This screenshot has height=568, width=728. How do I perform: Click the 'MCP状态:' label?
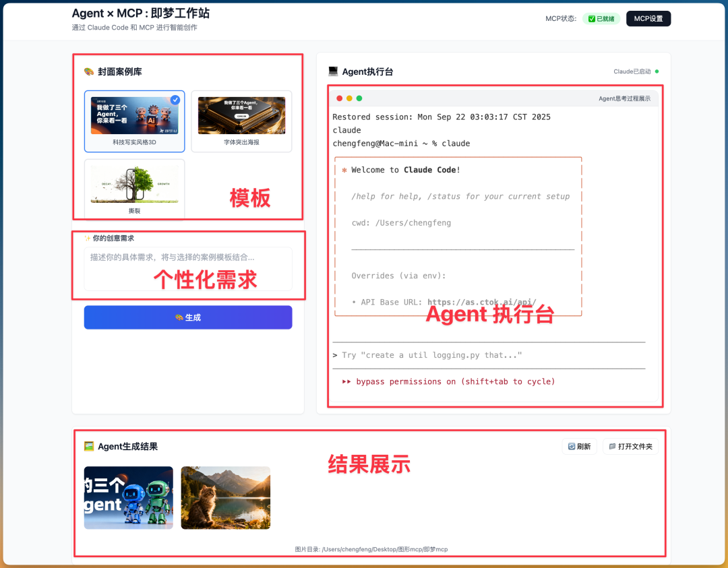pos(561,19)
